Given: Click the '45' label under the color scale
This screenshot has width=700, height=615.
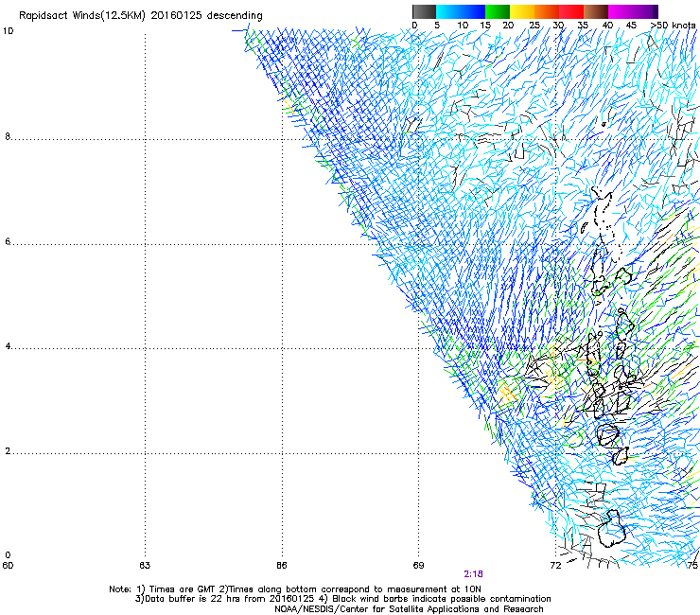Looking at the screenshot, I should [631, 26].
